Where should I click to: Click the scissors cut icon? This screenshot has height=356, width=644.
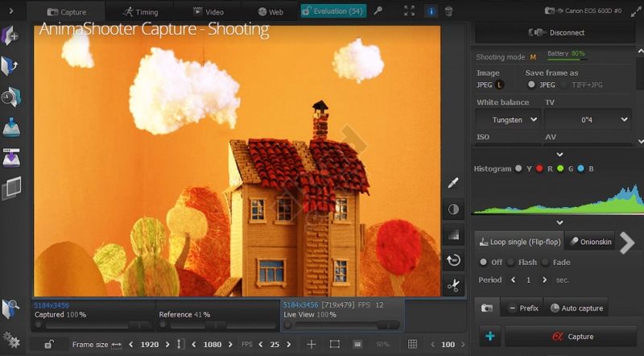click(453, 286)
